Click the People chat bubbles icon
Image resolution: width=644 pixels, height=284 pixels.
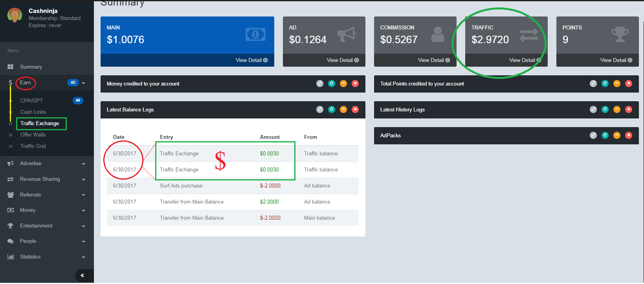pyautogui.click(x=11, y=241)
